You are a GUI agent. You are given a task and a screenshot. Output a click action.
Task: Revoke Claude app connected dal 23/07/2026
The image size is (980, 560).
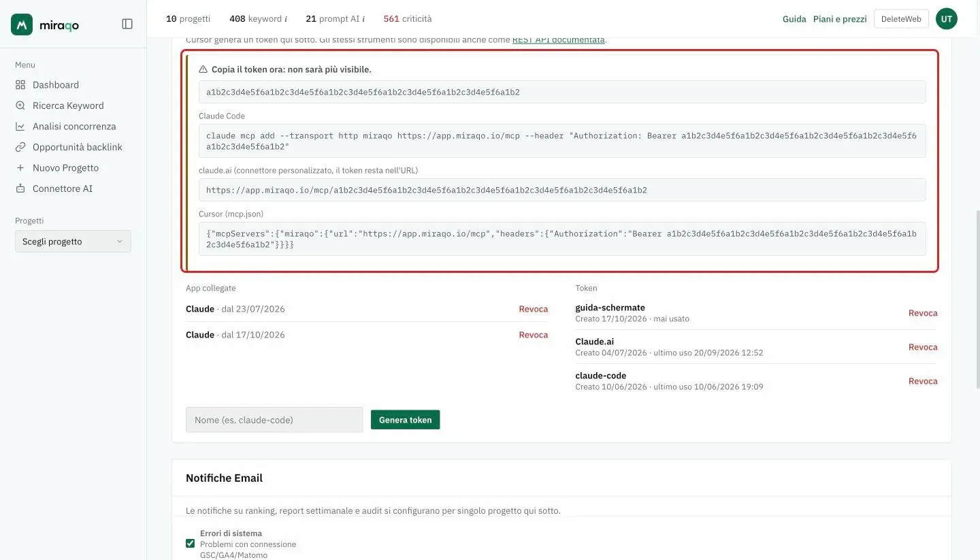pyautogui.click(x=534, y=309)
